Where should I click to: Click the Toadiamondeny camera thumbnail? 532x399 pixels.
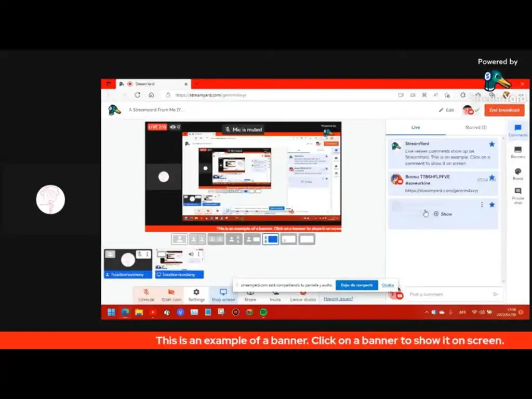(128, 263)
